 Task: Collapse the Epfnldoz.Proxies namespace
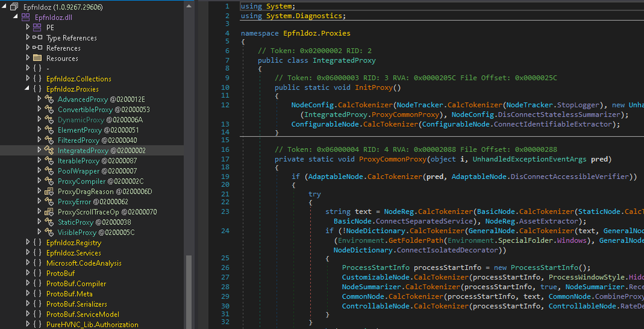click(27, 89)
